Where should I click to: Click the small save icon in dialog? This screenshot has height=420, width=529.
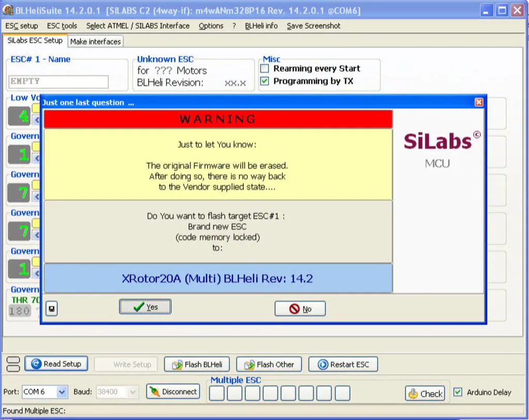coord(52,309)
